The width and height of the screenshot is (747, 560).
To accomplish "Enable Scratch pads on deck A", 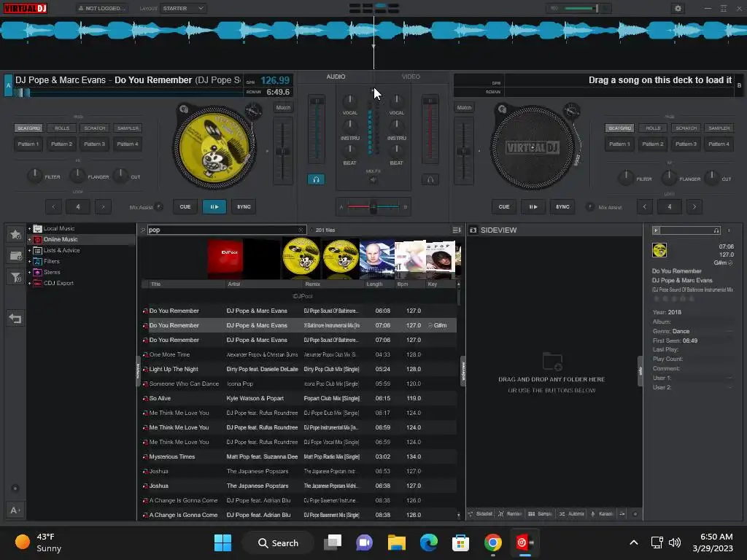I will pyautogui.click(x=94, y=128).
